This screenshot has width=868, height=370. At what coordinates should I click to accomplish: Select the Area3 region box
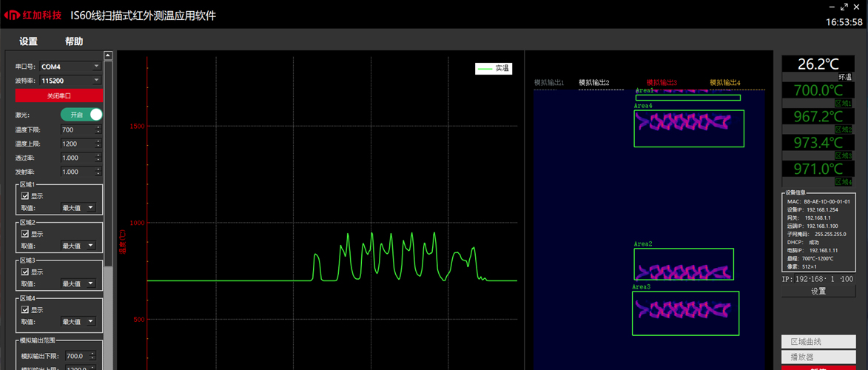click(x=684, y=313)
